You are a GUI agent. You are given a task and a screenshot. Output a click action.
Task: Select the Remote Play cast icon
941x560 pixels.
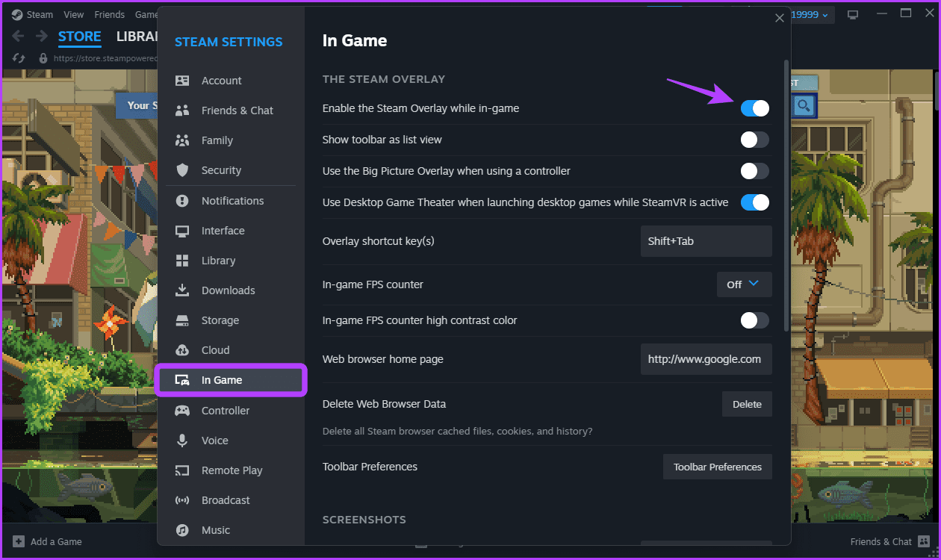(x=182, y=470)
